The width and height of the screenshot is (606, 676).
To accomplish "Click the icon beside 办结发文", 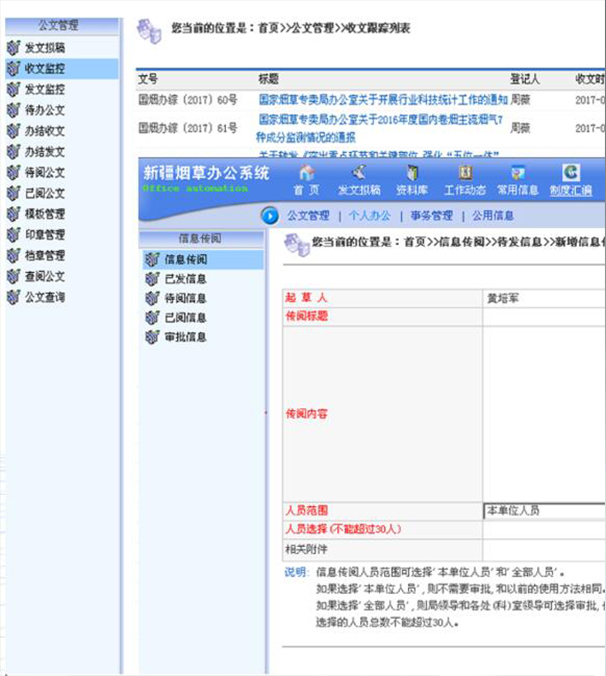I will pyautogui.click(x=13, y=151).
